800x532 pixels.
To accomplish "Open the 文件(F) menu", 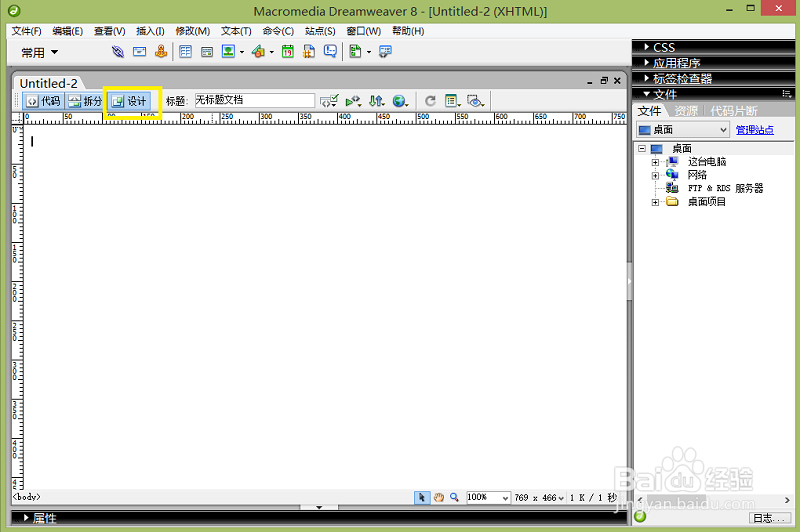I will 27,31.
